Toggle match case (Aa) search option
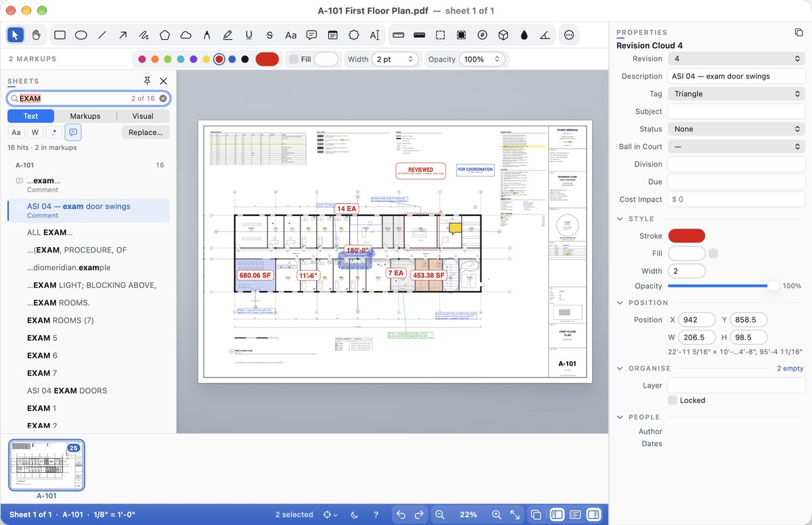Viewport: 812px width, 525px height. tap(16, 133)
